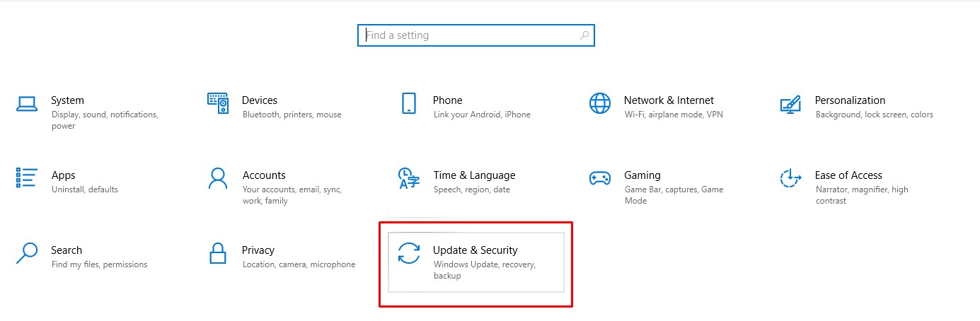The image size is (980, 321).
Task: Select the Ease of Access icon
Action: point(790,178)
